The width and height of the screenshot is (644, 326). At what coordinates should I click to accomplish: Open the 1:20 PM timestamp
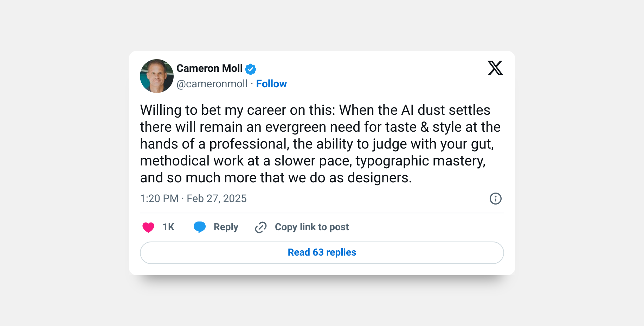159,199
